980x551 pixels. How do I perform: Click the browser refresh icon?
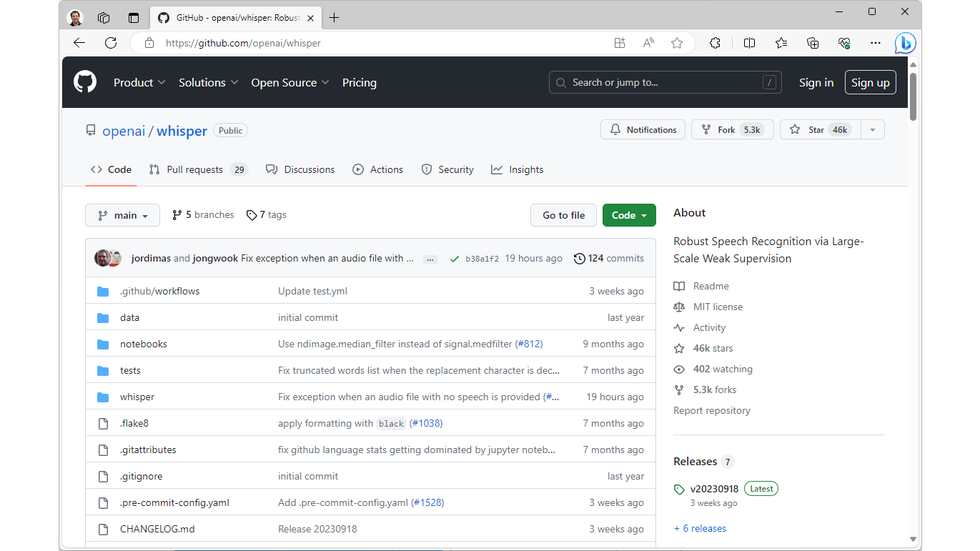tap(111, 43)
